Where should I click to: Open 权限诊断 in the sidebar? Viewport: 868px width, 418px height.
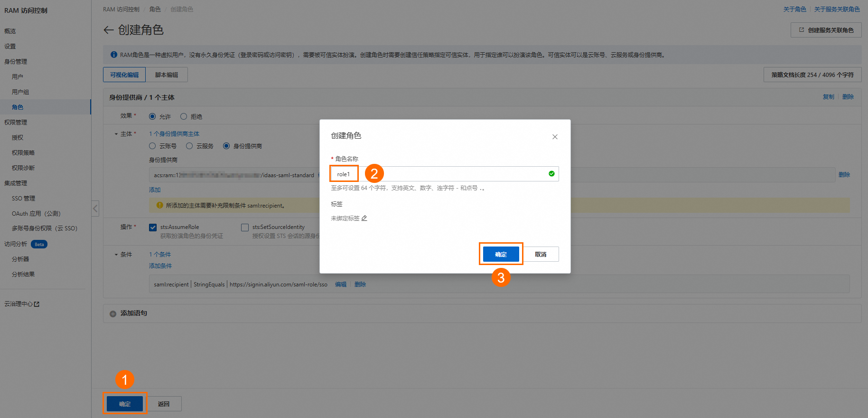coord(23,168)
